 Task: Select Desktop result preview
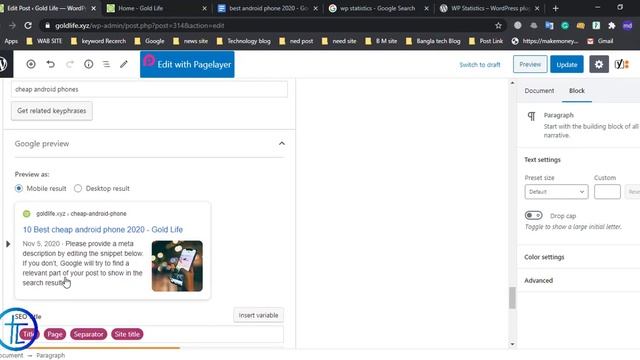point(78,188)
